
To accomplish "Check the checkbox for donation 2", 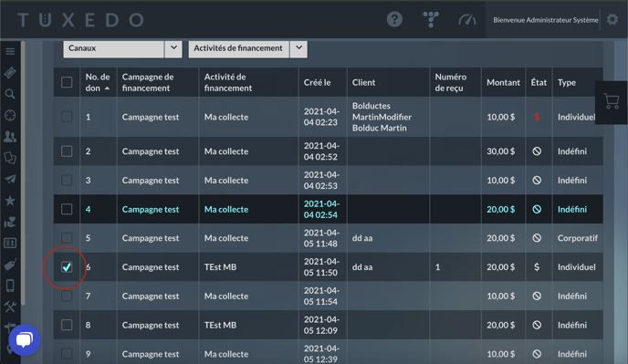I will 67,151.
